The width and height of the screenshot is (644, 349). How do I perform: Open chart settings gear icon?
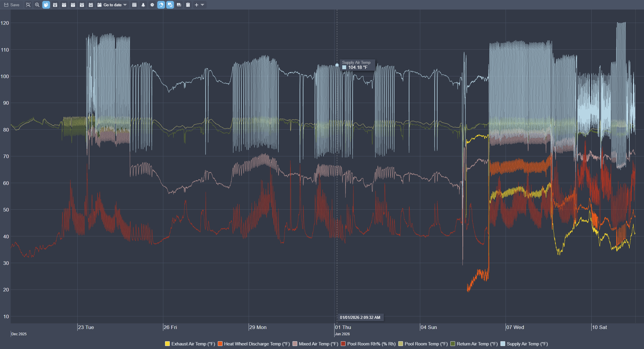click(x=152, y=5)
